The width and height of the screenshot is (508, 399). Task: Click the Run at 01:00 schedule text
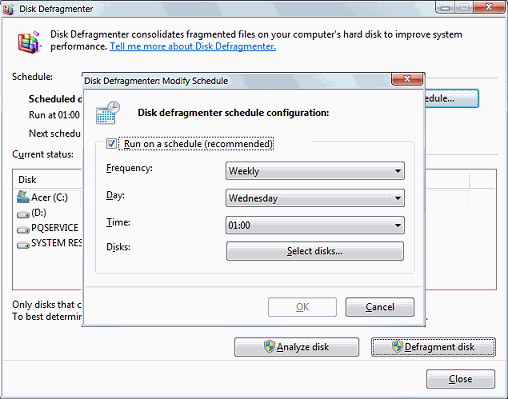pyautogui.click(x=54, y=115)
